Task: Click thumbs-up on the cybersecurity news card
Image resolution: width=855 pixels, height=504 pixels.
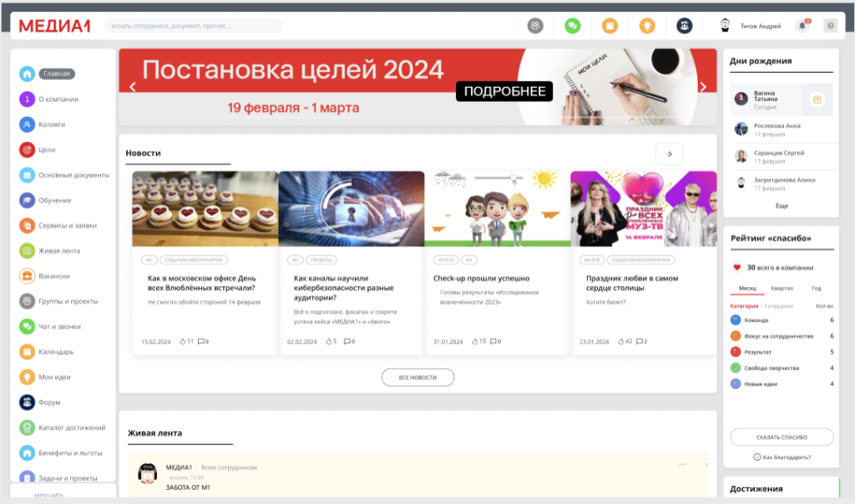Action: [329, 340]
